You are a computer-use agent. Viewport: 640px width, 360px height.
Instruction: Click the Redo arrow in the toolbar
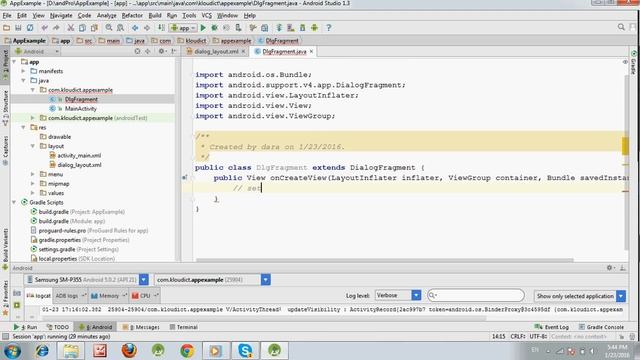[56, 28]
